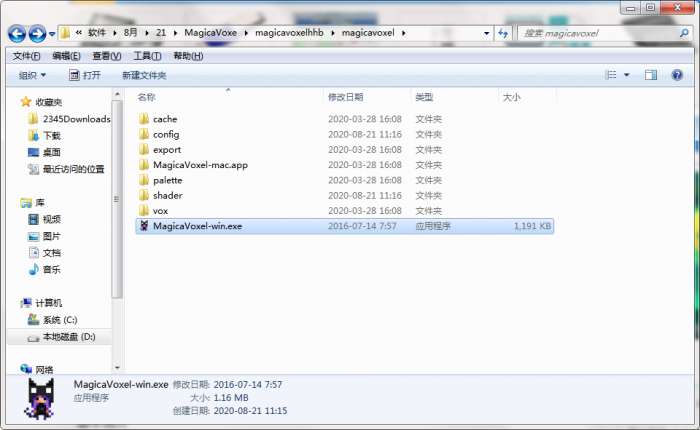Select the export folder icon

click(144, 149)
